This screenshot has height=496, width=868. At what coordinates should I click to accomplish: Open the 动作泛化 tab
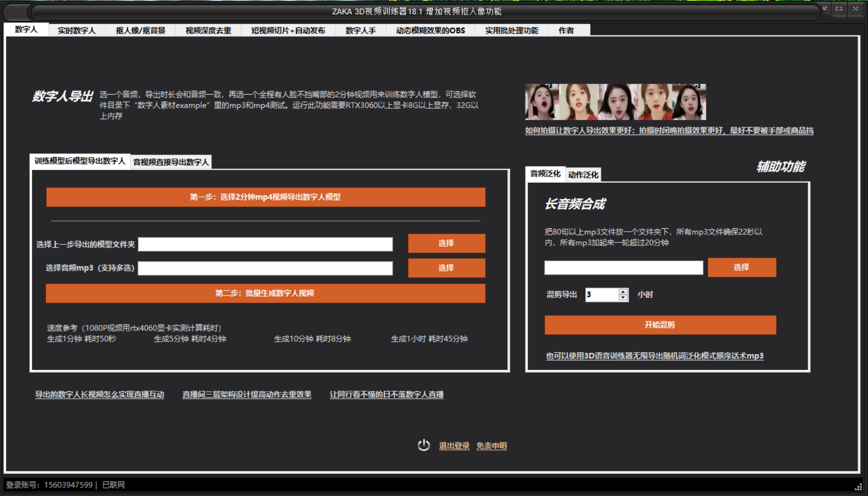point(583,175)
